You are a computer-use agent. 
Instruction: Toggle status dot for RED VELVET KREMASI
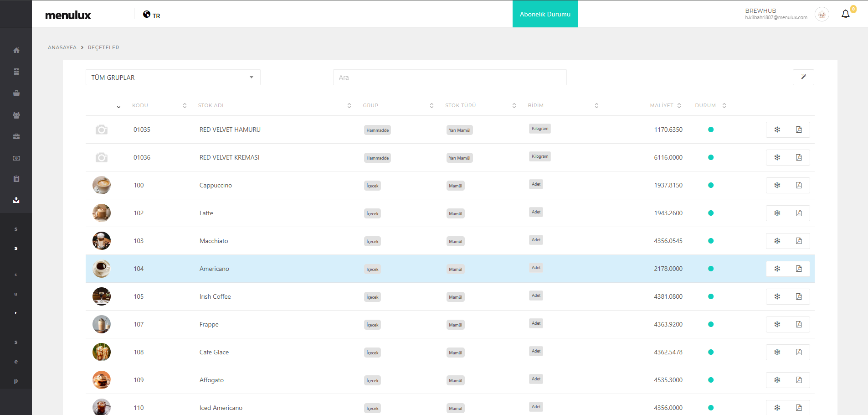tap(710, 157)
